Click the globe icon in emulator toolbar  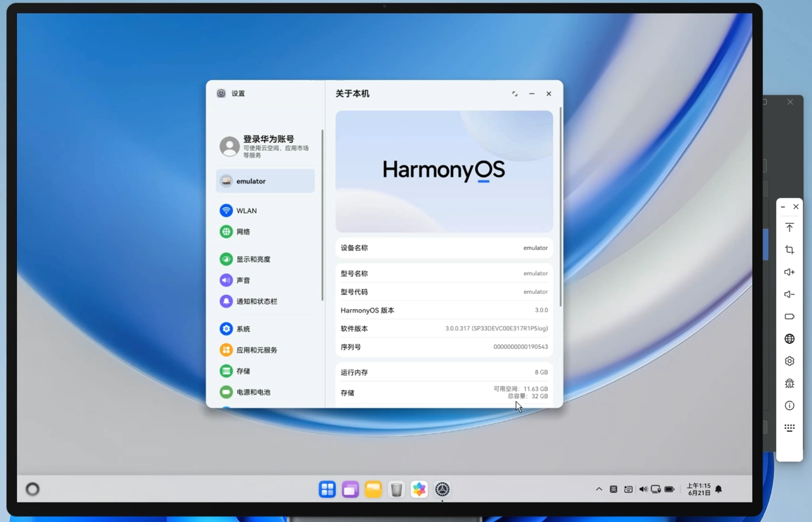tap(790, 339)
